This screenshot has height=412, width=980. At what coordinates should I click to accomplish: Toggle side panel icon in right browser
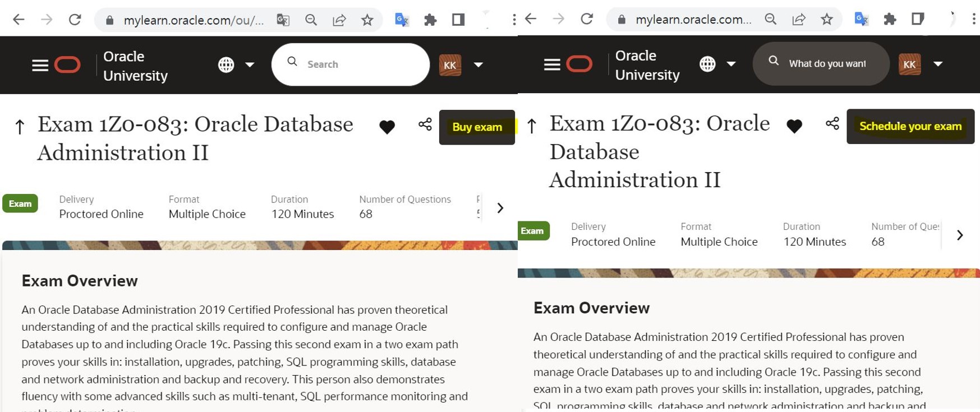(x=918, y=19)
